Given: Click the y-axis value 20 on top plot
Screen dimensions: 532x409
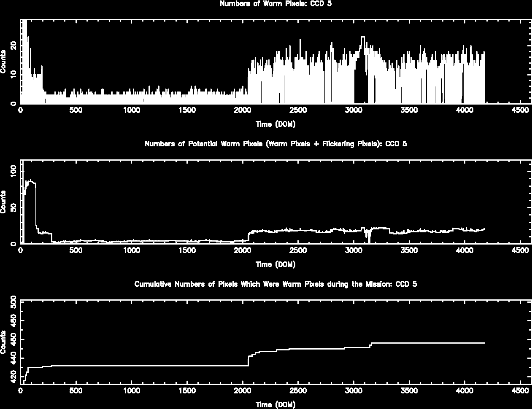Looking at the screenshot, I should [14, 45].
